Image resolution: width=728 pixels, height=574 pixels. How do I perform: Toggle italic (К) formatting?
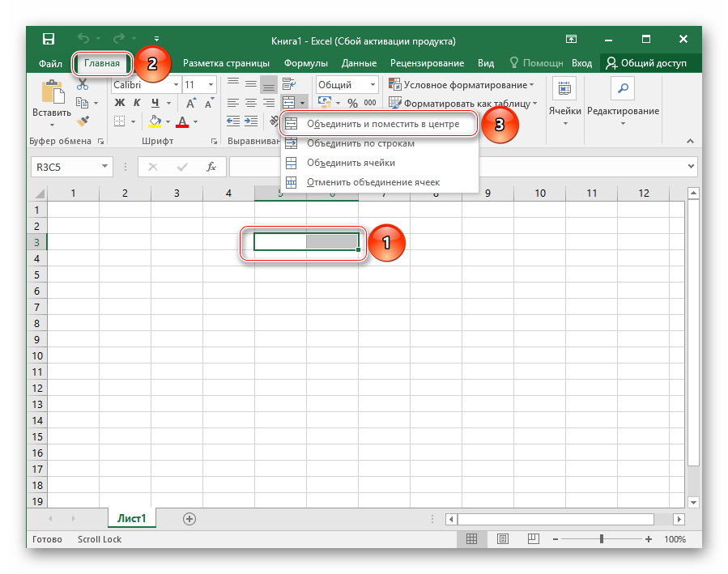click(137, 103)
